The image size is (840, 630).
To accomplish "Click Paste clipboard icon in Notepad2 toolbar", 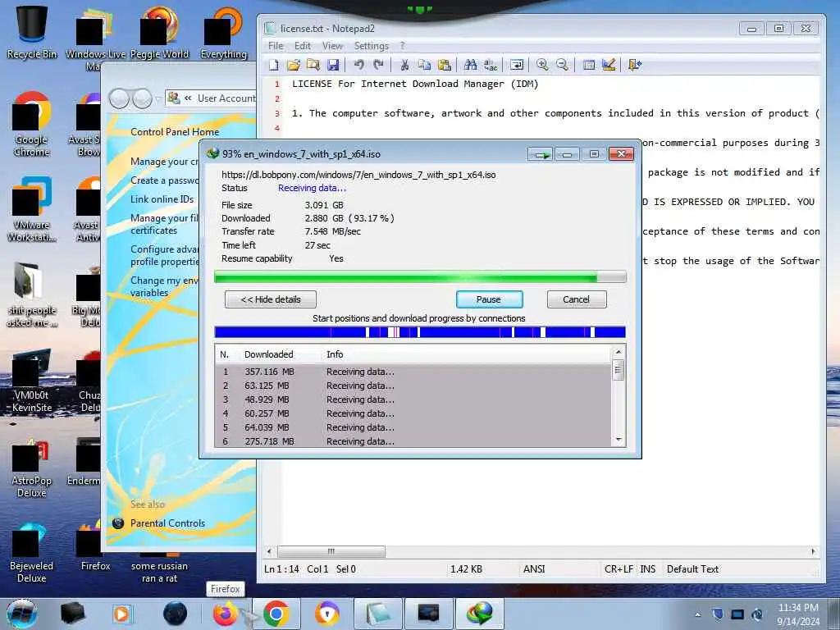I will click(444, 65).
